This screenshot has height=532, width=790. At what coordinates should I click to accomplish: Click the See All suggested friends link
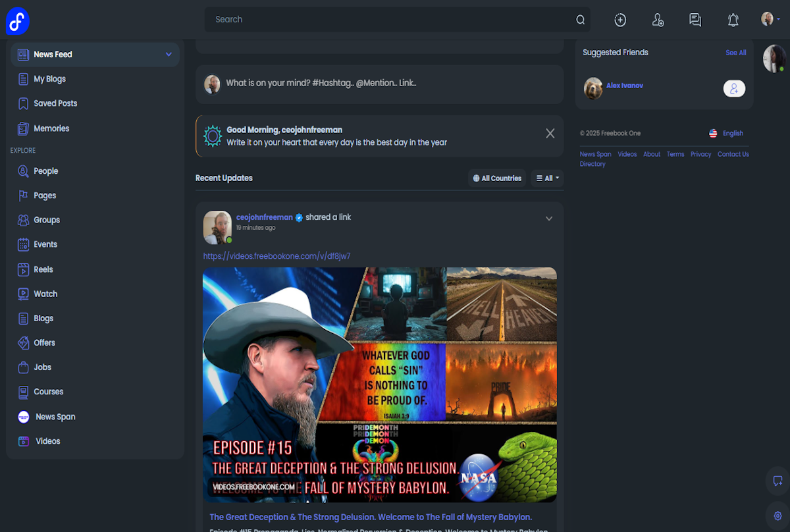click(x=735, y=53)
